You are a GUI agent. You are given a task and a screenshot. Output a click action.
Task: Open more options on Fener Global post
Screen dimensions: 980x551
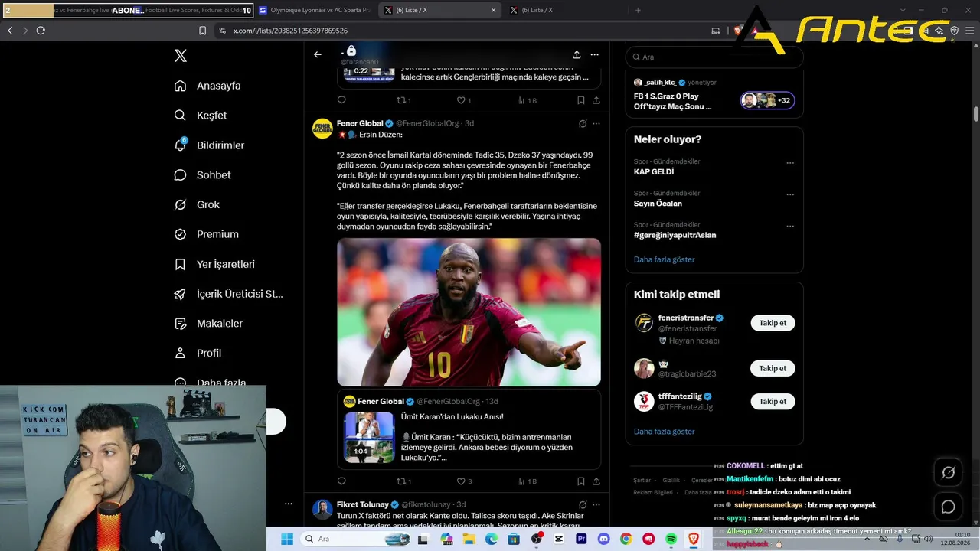tap(596, 123)
